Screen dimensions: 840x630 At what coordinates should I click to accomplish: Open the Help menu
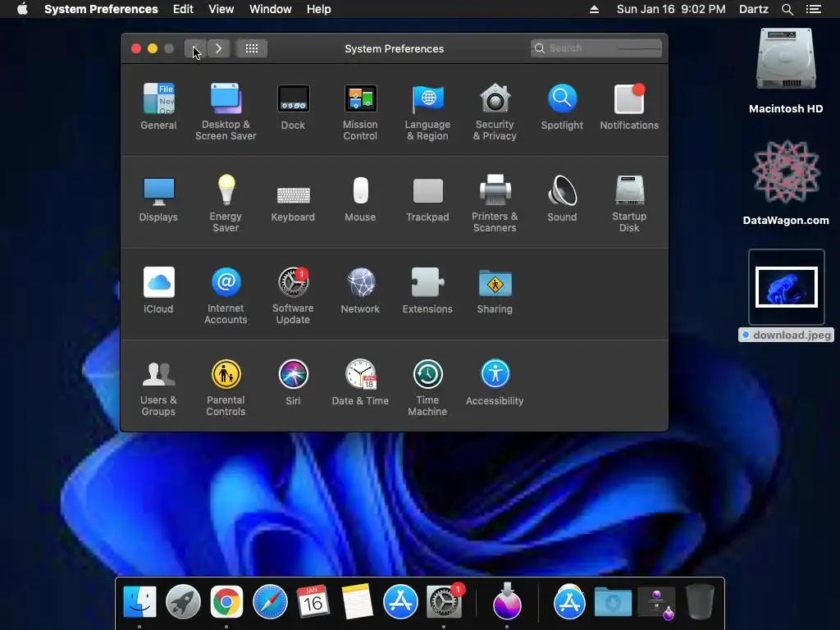(319, 9)
